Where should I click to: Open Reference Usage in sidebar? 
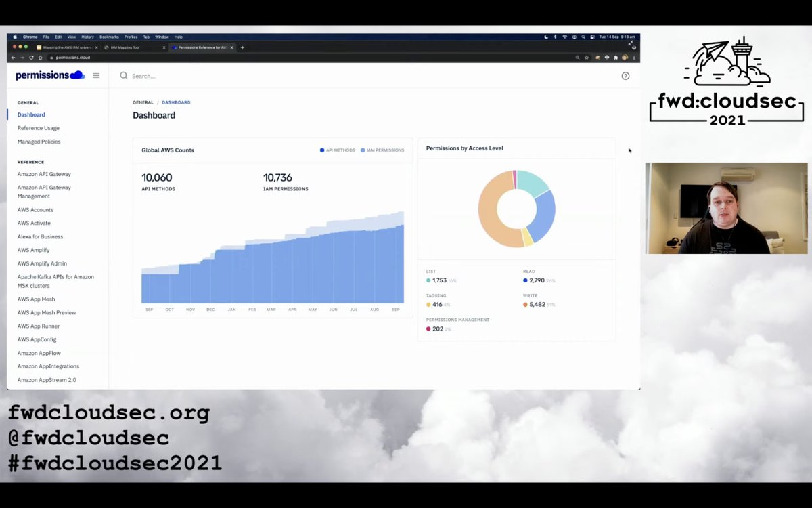click(x=39, y=128)
